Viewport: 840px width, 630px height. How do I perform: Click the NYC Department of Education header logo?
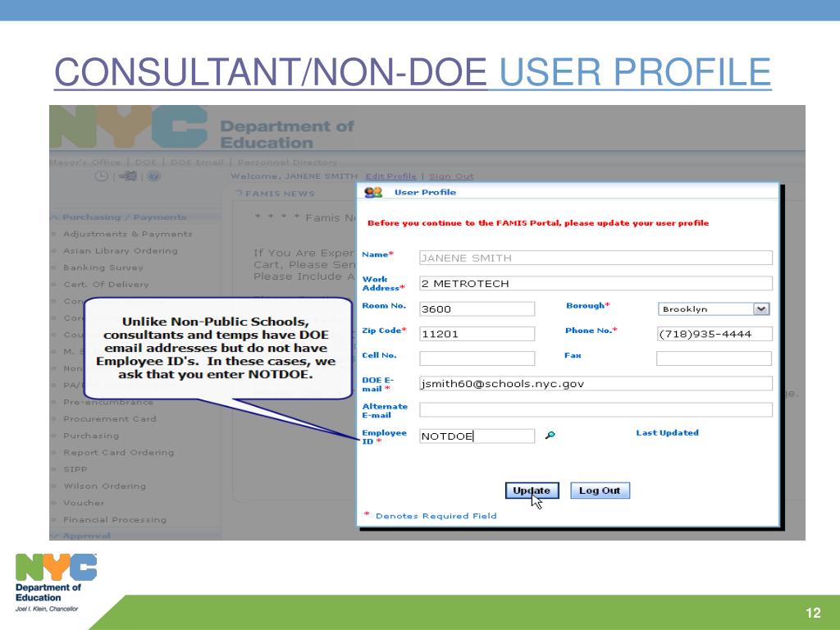click(203, 127)
